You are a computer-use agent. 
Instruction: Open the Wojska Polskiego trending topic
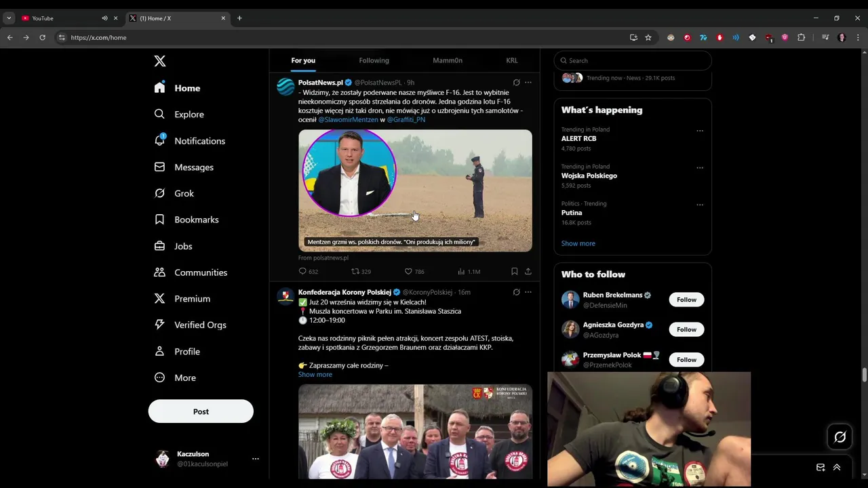[589, 176]
